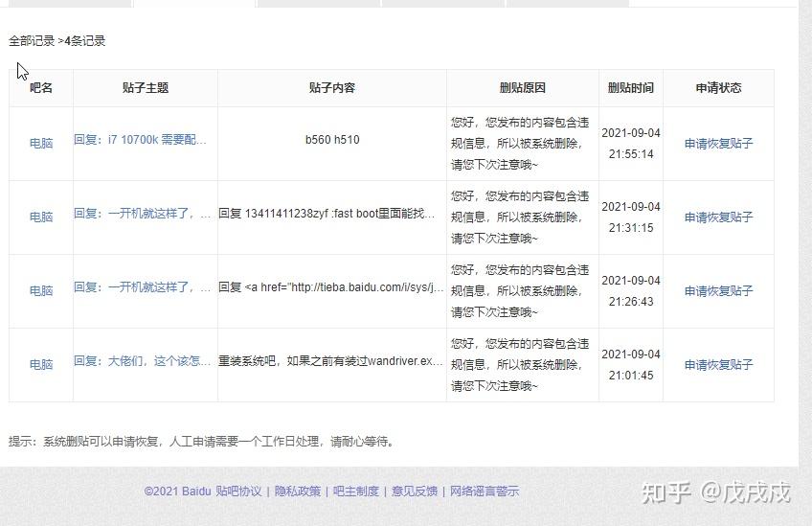Go to 全部记录 in the breadcrumb
The image size is (812, 526).
[32, 41]
